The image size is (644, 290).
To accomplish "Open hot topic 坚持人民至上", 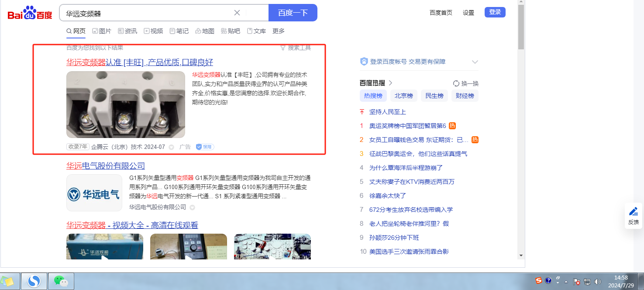I will pos(388,112).
